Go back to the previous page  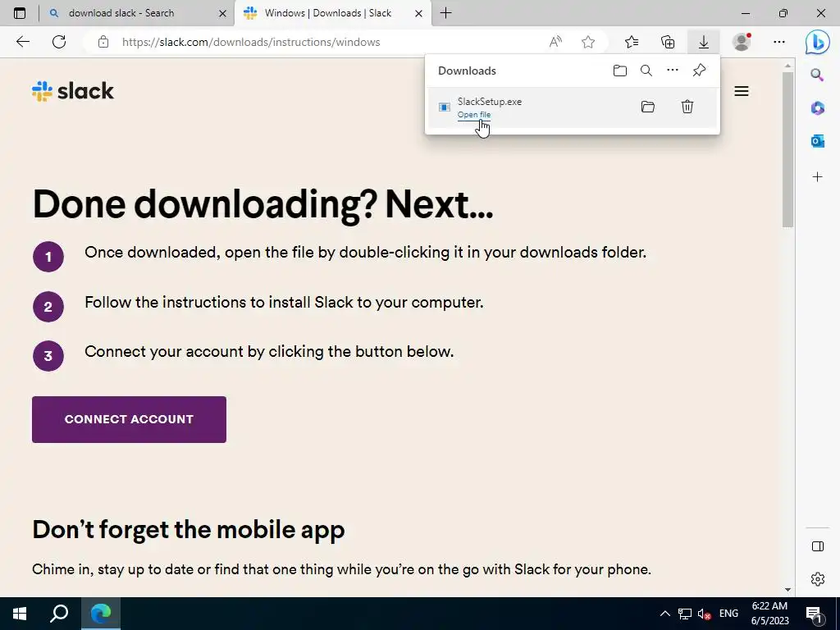22,42
